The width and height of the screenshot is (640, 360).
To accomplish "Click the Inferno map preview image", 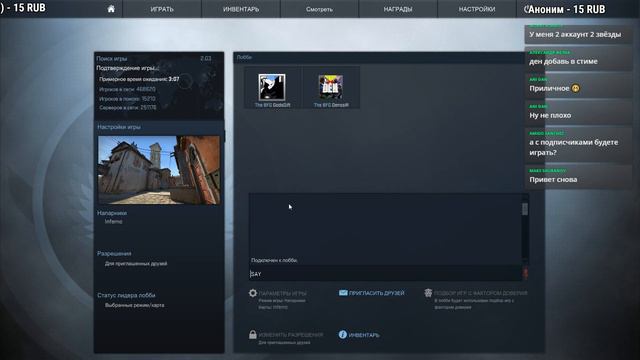I will [159, 170].
